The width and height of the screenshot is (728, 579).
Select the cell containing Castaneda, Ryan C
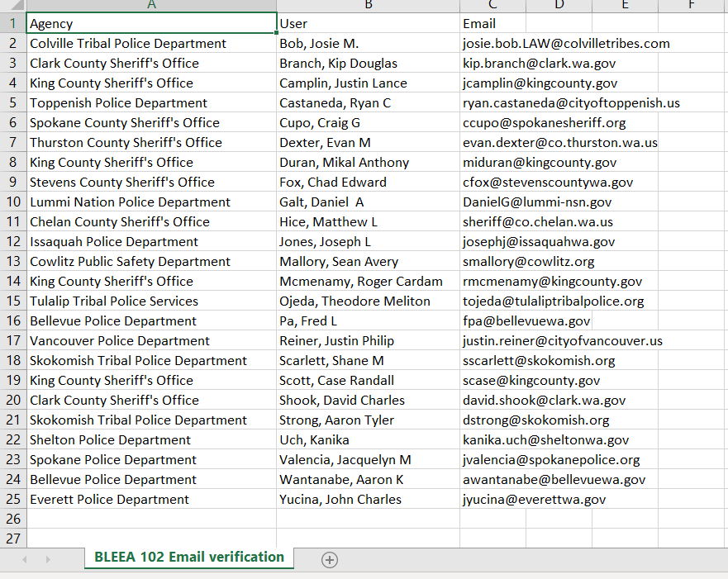tap(368, 103)
